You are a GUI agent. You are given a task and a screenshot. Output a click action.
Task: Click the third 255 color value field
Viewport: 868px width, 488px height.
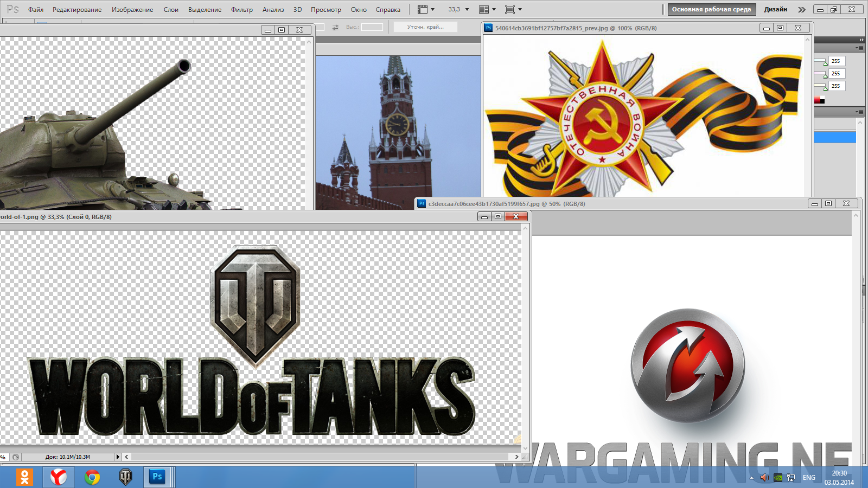(837, 86)
